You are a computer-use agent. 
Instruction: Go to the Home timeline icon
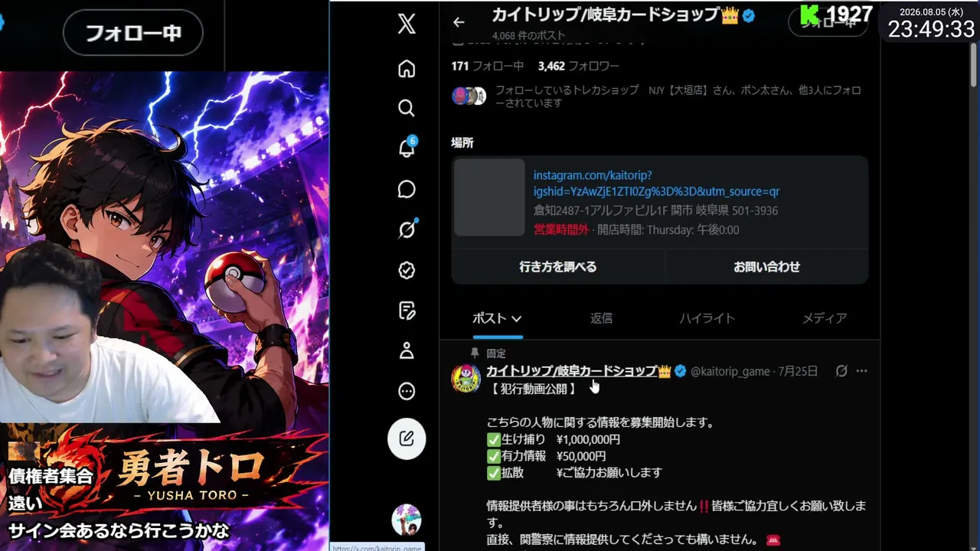click(x=407, y=69)
